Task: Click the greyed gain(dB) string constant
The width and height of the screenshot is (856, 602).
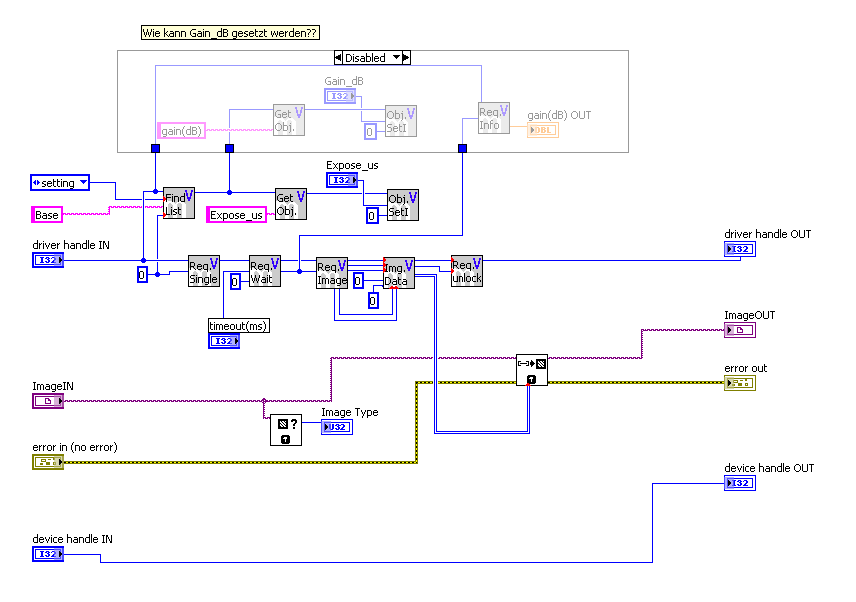Action: pyautogui.click(x=181, y=131)
